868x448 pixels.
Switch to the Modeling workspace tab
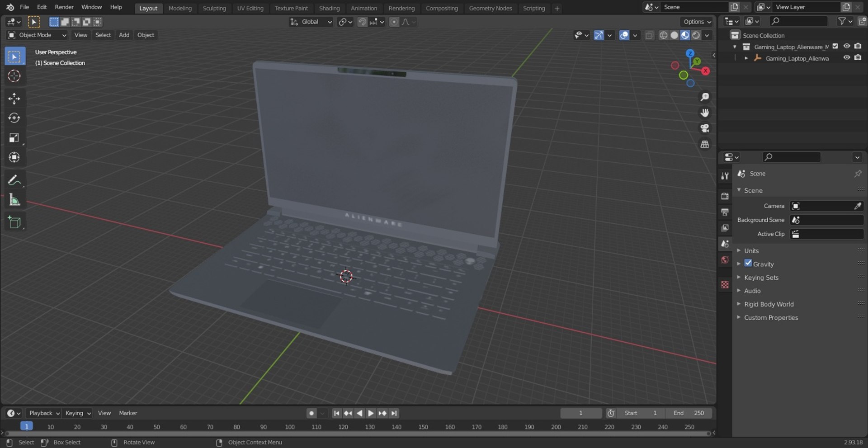[180, 8]
